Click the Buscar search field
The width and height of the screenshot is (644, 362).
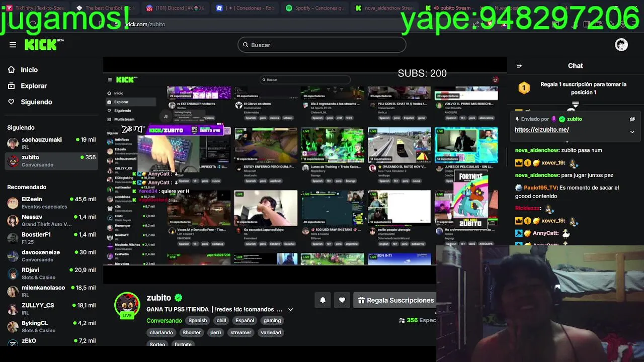tap(322, 45)
